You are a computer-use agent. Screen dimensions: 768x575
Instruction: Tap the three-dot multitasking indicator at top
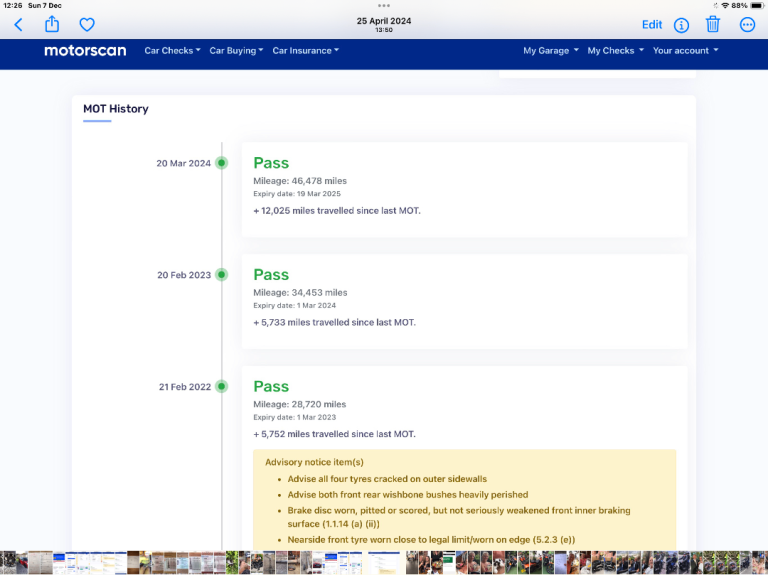[x=384, y=6]
